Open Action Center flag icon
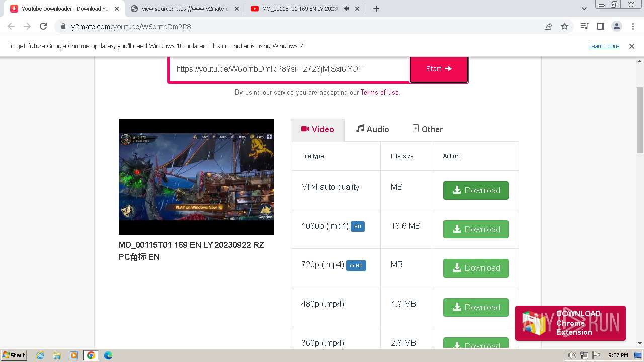The image size is (644, 362). [x=596, y=355]
